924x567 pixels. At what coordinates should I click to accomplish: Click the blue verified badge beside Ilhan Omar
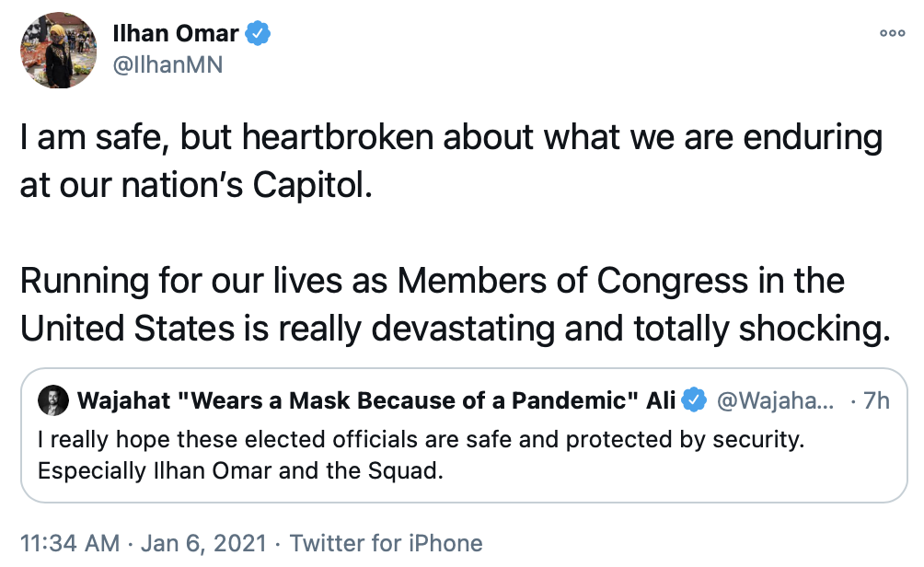(258, 34)
